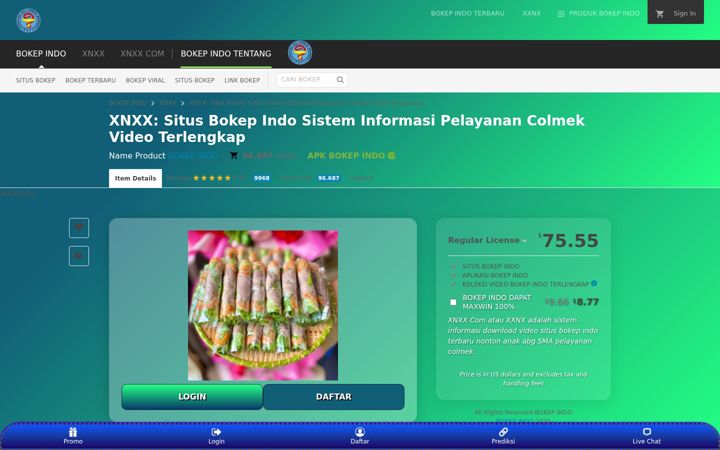This screenshot has height=450, width=720.
Task: Click the 75.55 price text
Action: [570, 241]
